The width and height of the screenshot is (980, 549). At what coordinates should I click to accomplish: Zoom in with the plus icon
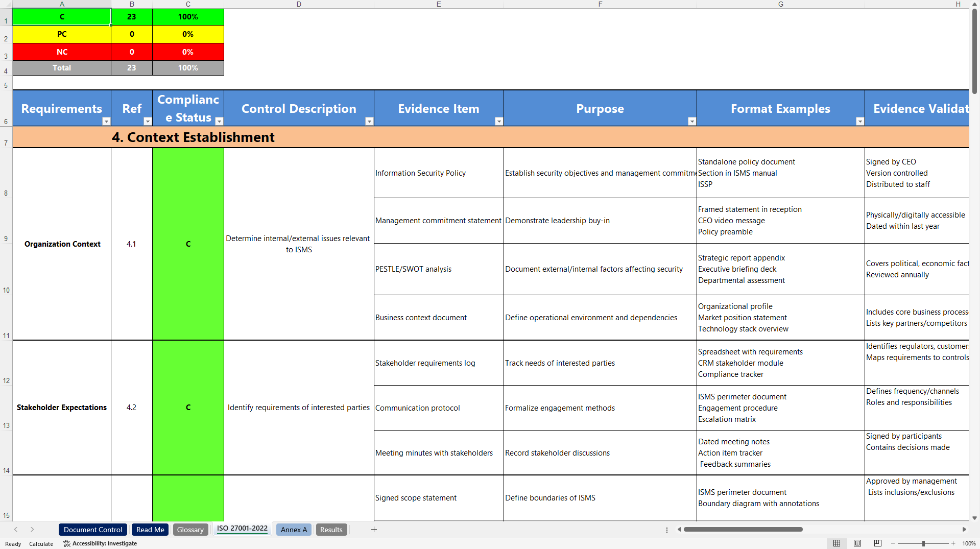click(x=953, y=543)
